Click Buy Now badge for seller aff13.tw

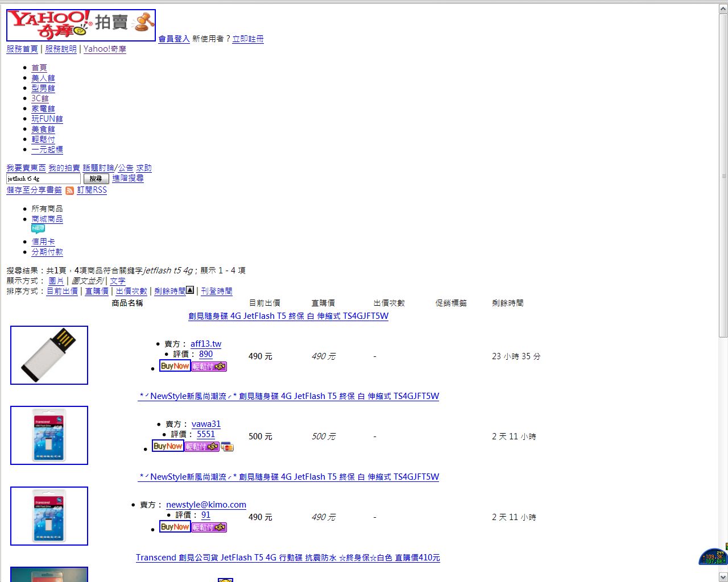click(x=175, y=366)
